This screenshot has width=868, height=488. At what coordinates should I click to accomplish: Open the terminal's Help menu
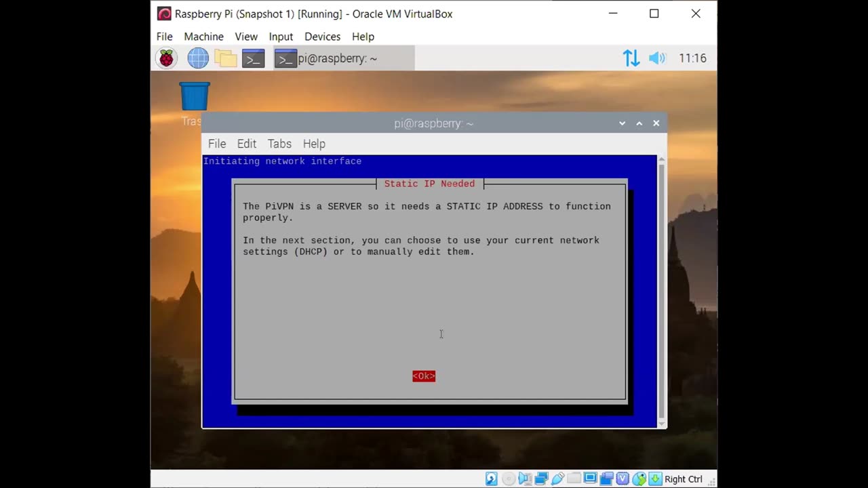click(314, 144)
